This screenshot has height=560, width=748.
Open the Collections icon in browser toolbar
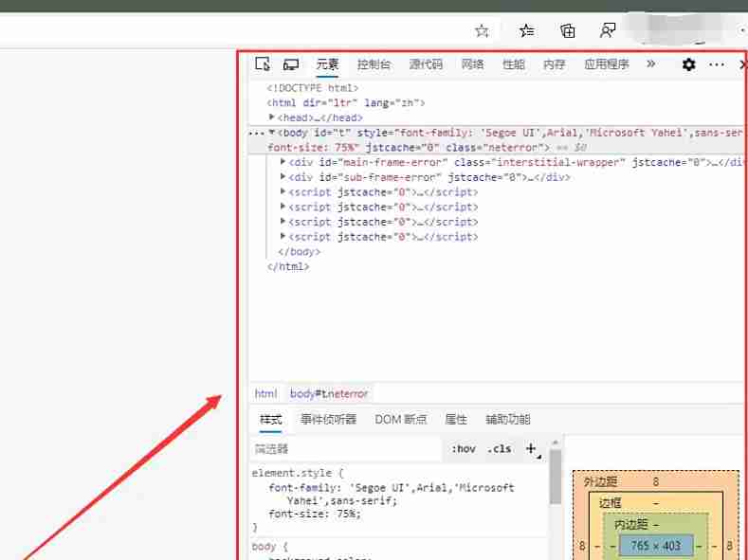click(567, 31)
